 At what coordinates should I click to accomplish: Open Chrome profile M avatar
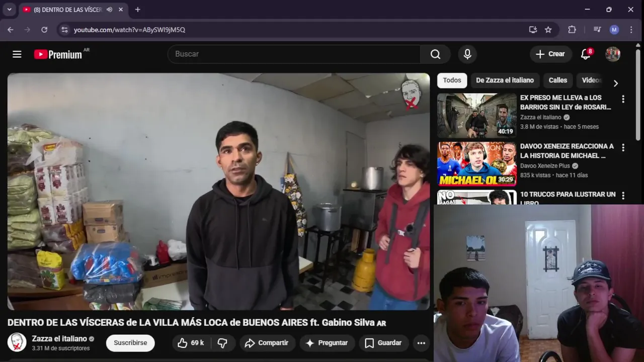pos(614,30)
